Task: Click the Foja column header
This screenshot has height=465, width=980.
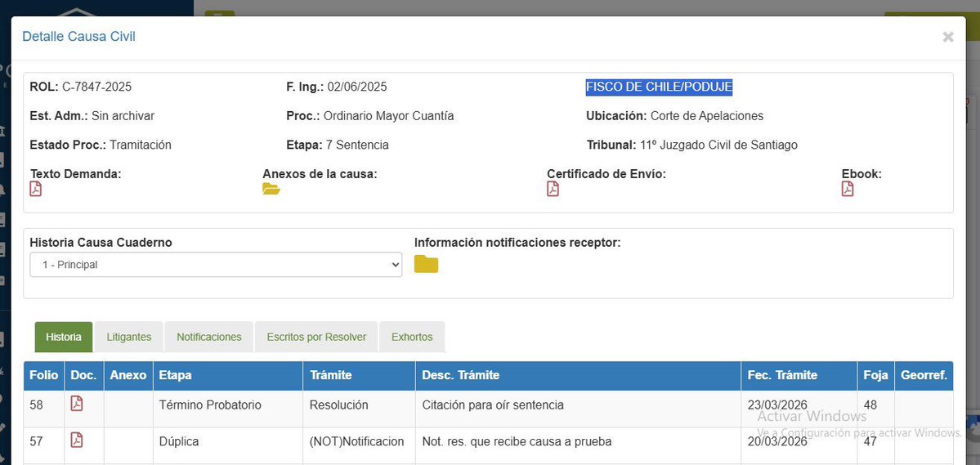Action: [875, 376]
